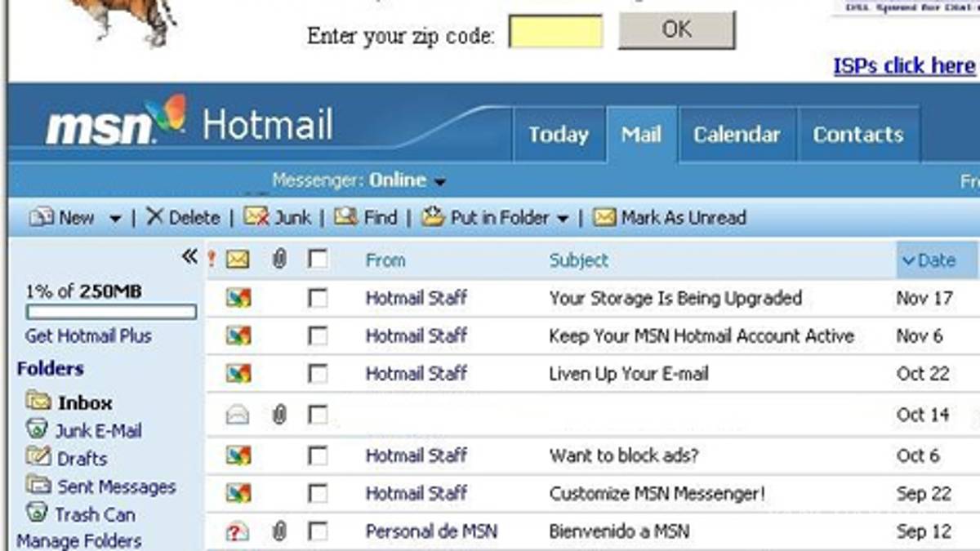Open Your Storage Is Being Upgraded message

click(675, 298)
